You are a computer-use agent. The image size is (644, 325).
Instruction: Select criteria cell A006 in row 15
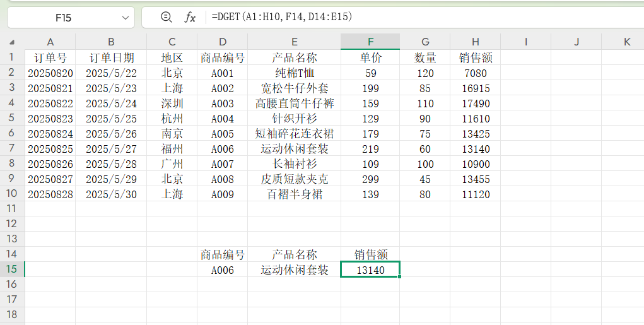(x=222, y=270)
